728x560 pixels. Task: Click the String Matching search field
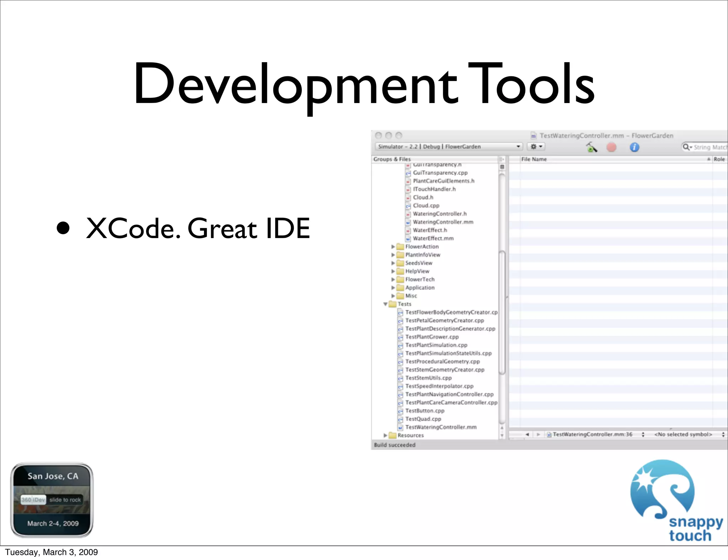(x=709, y=147)
